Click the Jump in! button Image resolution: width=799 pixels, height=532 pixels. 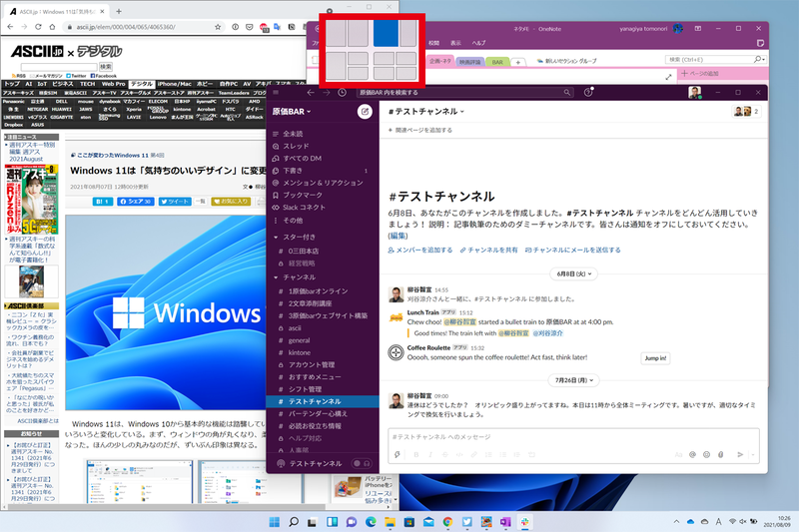[x=655, y=358]
